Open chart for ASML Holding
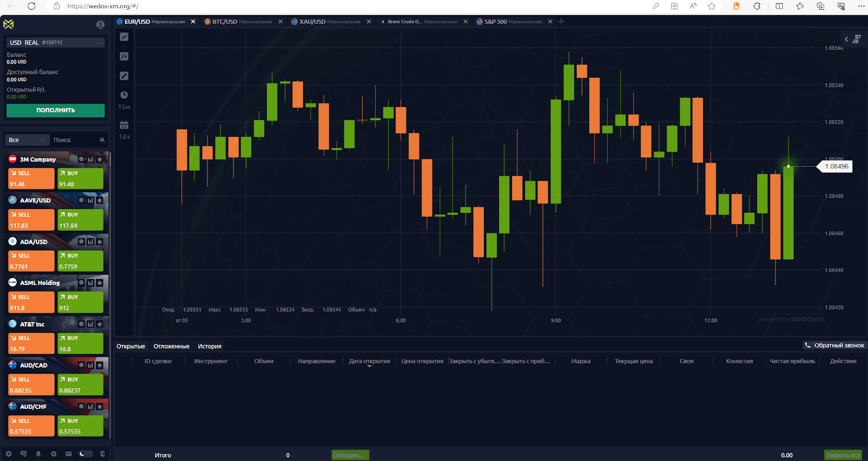 [x=91, y=283]
